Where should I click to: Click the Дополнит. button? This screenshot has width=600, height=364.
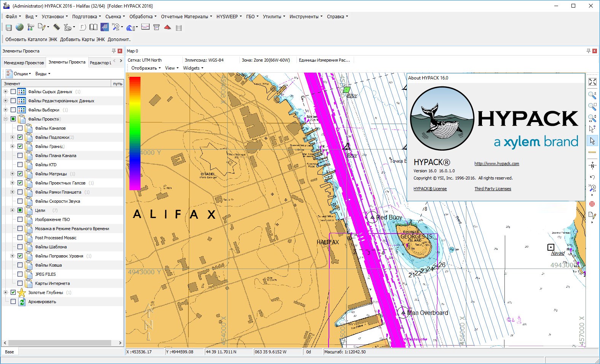[x=119, y=39]
